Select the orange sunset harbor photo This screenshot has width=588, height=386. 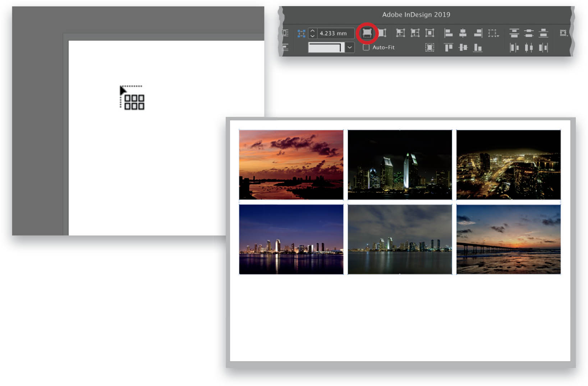(291, 165)
